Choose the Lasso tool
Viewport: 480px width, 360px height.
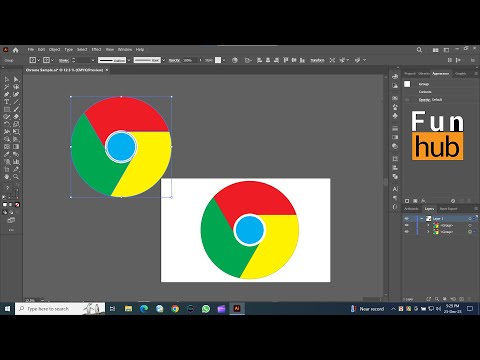click(x=16, y=87)
